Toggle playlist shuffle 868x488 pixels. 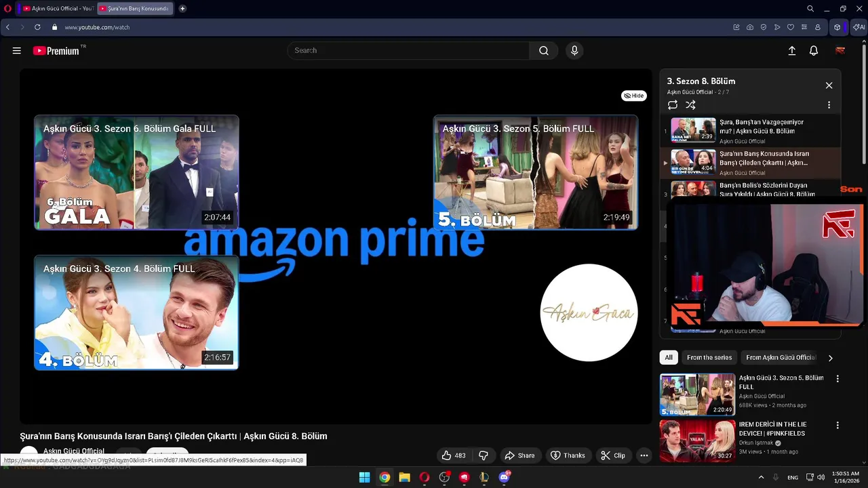pyautogui.click(x=690, y=105)
